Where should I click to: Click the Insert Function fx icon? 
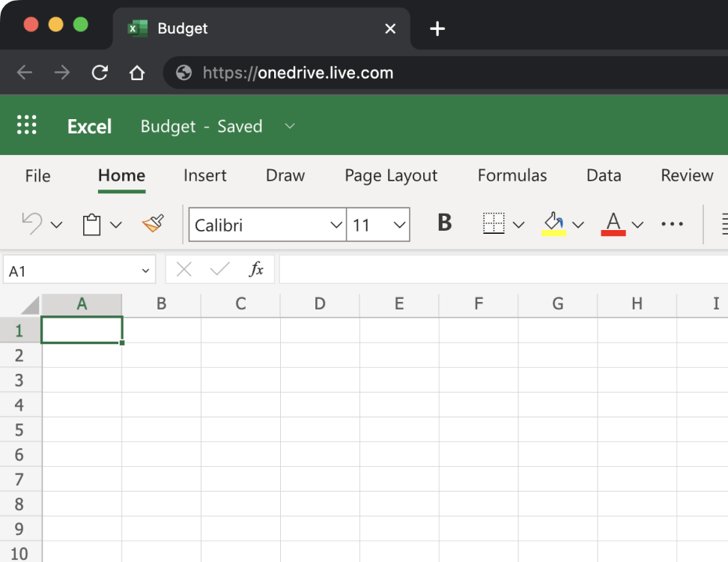click(x=256, y=269)
